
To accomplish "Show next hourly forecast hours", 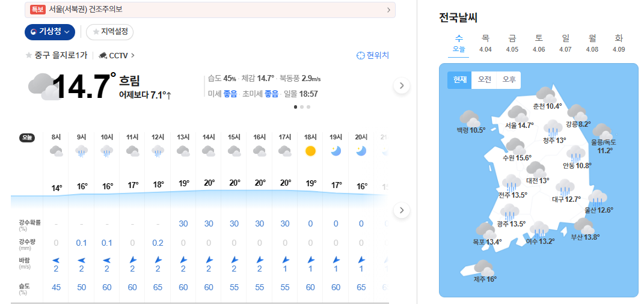I will pyautogui.click(x=401, y=210).
